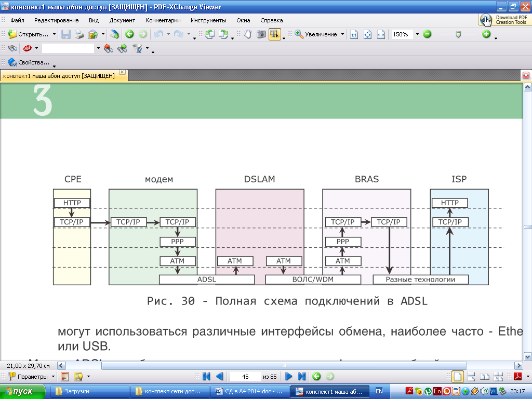This screenshot has height=399, width=532.
Task: Open the 150% zoom level dropdown
Action: click(x=417, y=34)
